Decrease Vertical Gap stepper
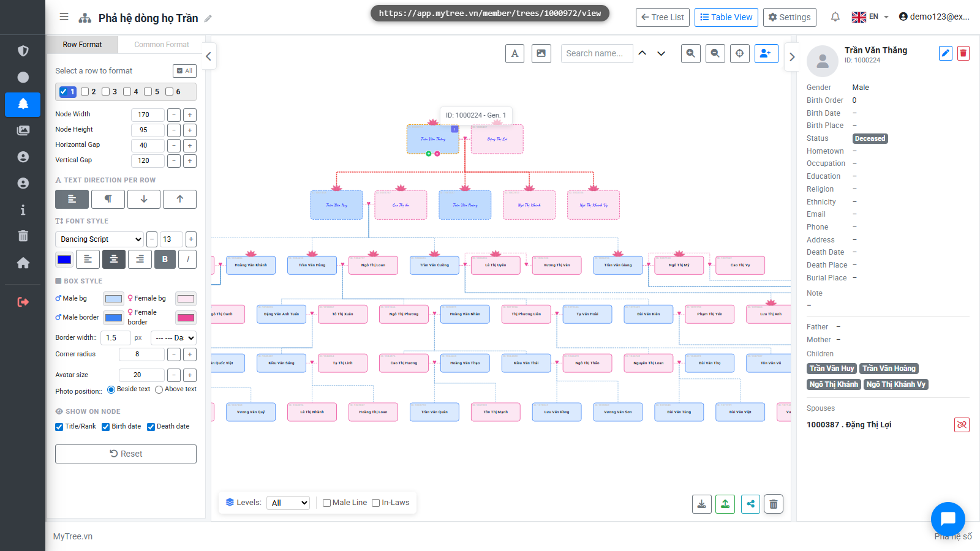 174,161
